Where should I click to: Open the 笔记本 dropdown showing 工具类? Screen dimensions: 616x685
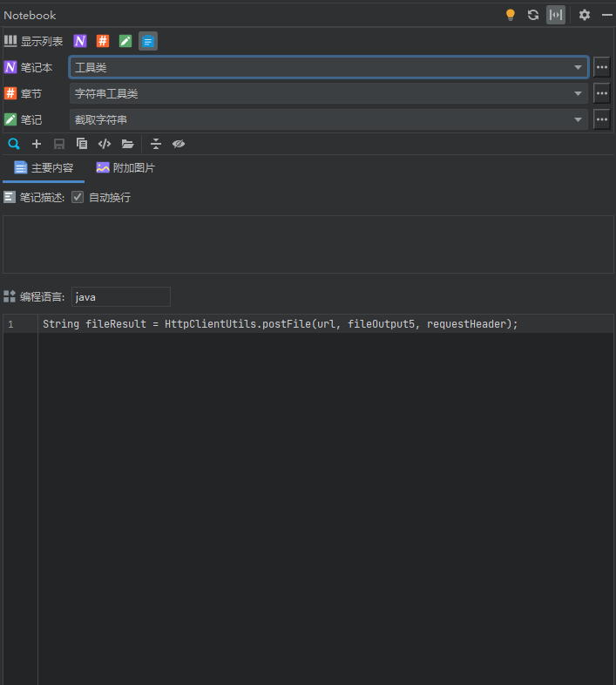tap(328, 67)
